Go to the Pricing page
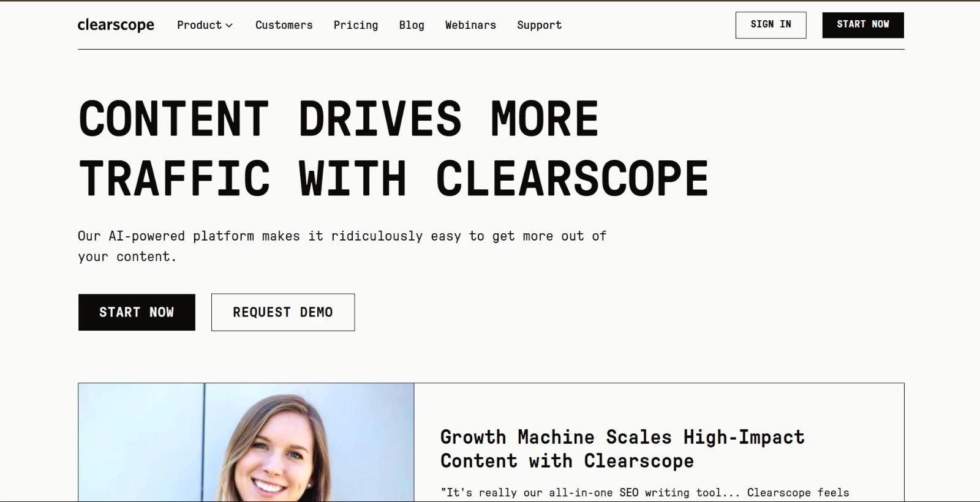980x502 pixels. [x=356, y=25]
